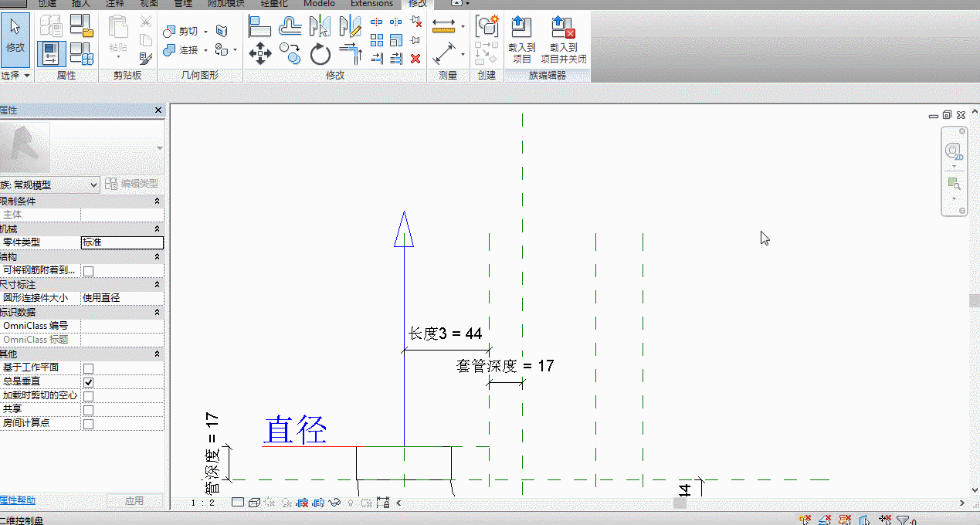980x525 pixels.
Task: Click 载入到项目 button
Action: point(522,40)
